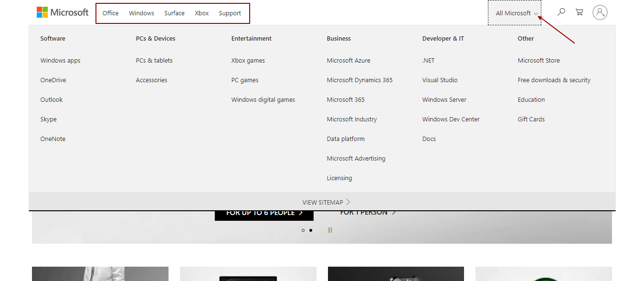
Task: Pause the carousel with the pause icon
Action: coord(330,230)
